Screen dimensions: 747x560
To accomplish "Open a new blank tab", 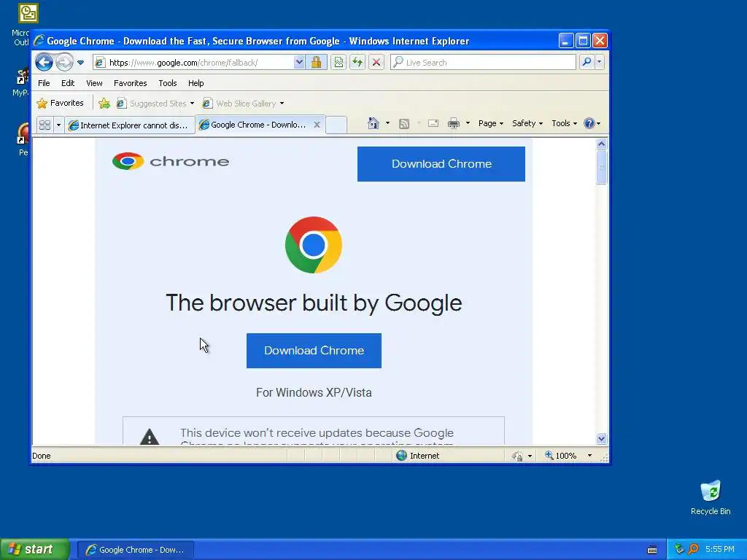I will click(x=336, y=125).
